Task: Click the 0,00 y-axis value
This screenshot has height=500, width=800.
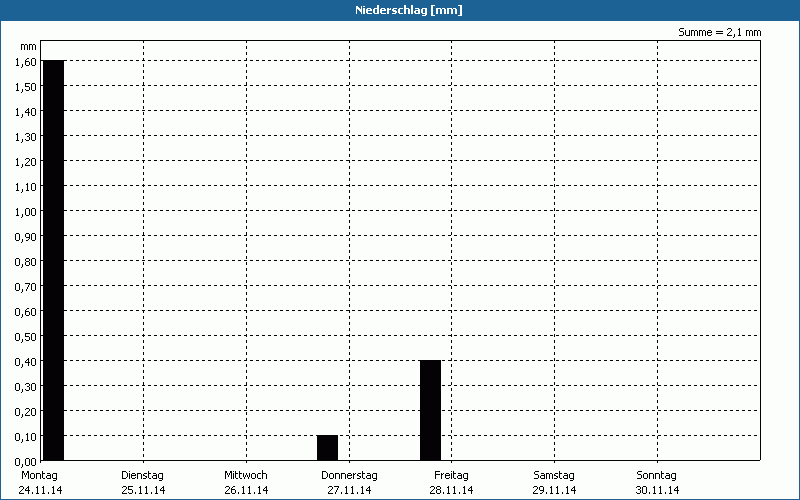Action: (26, 462)
